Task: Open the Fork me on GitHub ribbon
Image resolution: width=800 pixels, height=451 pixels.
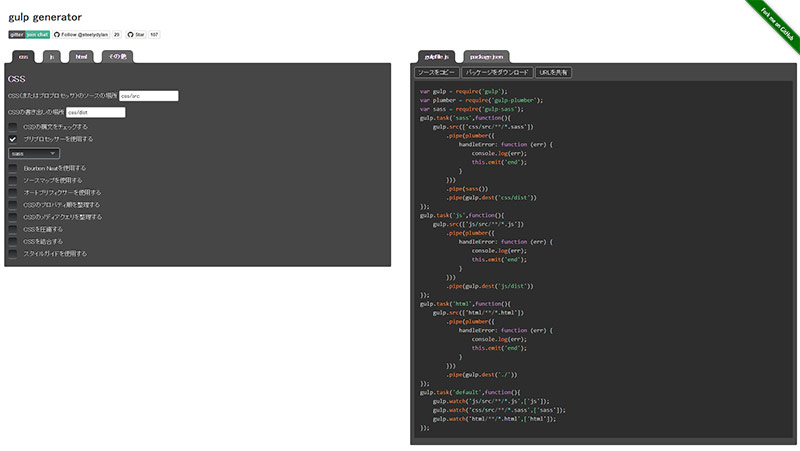Action: point(777,23)
